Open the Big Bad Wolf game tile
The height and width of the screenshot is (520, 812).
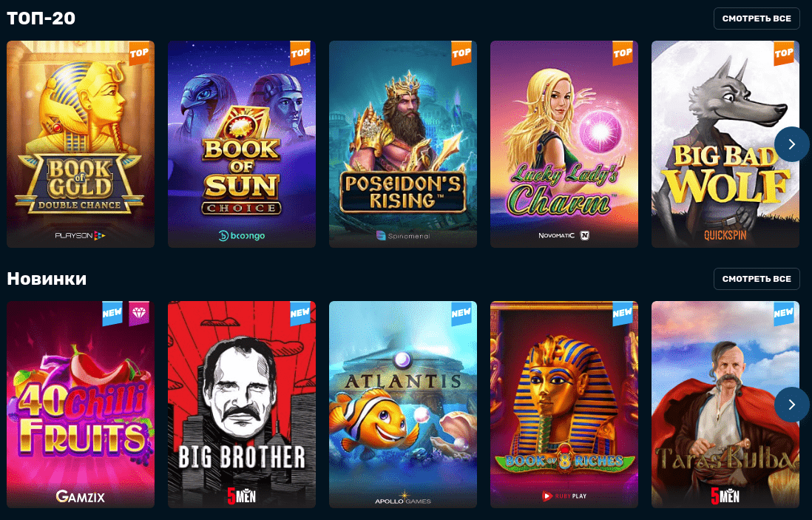click(x=725, y=144)
